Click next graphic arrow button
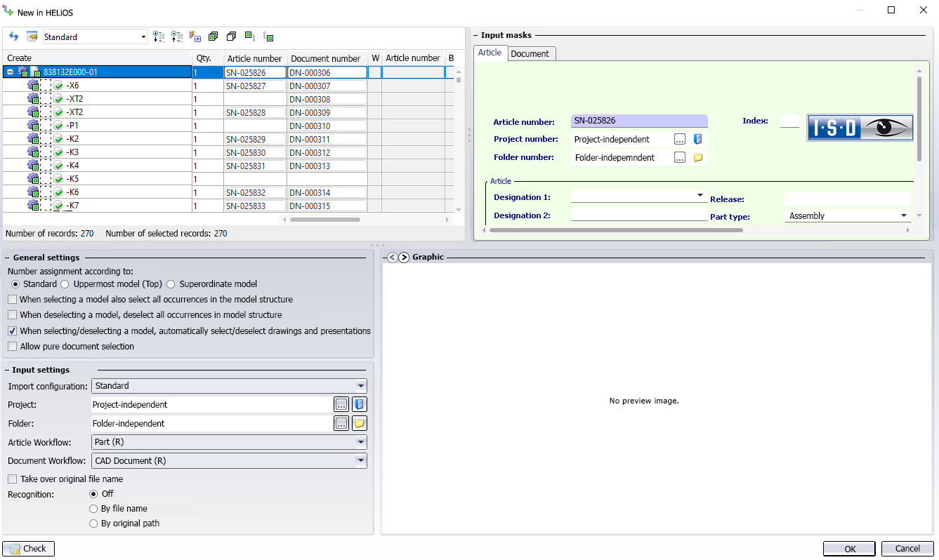939x560 pixels. click(x=404, y=258)
